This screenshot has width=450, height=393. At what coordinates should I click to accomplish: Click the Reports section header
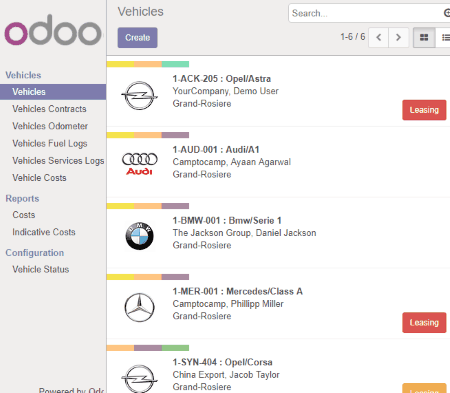click(22, 198)
